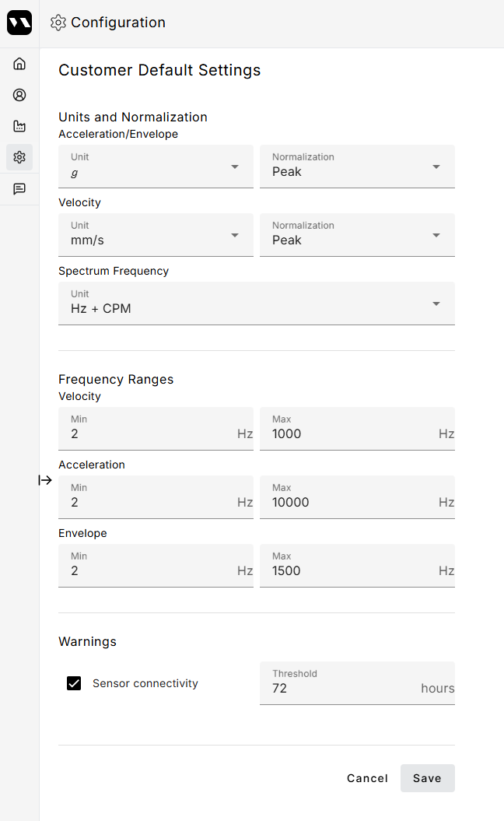This screenshot has width=504, height=821.
Task: Open the factory sites sidebar icon
Action: (19, 126)
